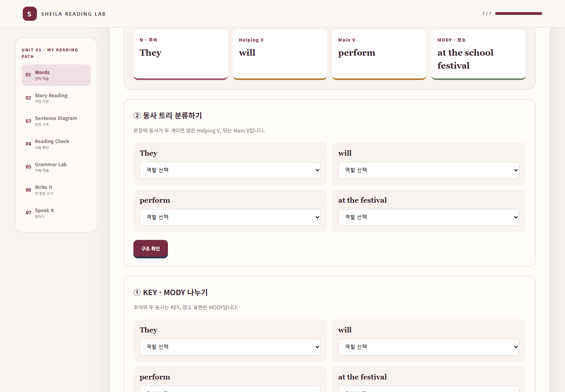
Task: Click the 7 / 7 step counter
Action: 487,14
